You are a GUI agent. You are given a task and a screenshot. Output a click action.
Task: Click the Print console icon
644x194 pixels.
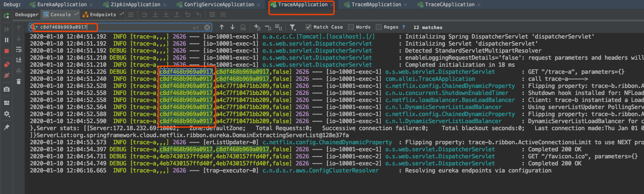[19, 71]
